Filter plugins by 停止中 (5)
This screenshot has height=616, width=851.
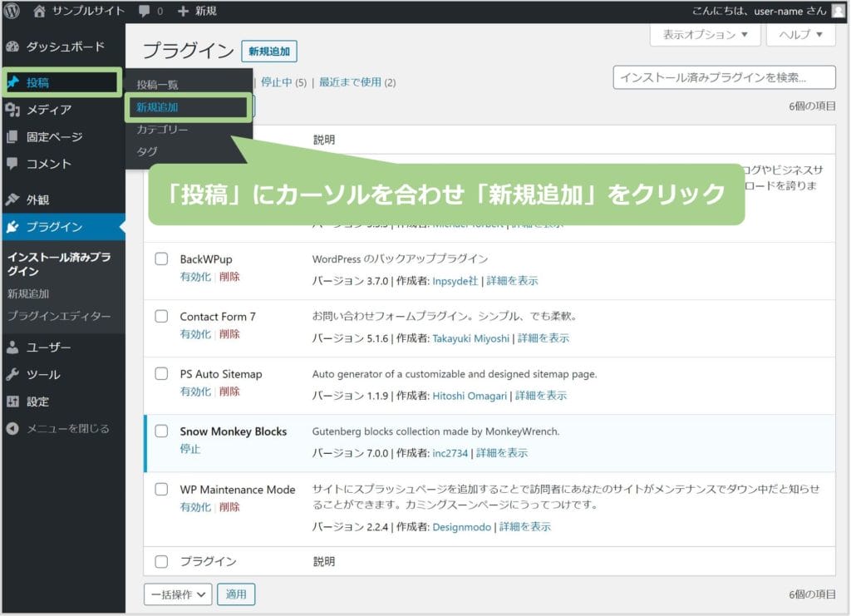pyautogui.click(x=284, y=82)
